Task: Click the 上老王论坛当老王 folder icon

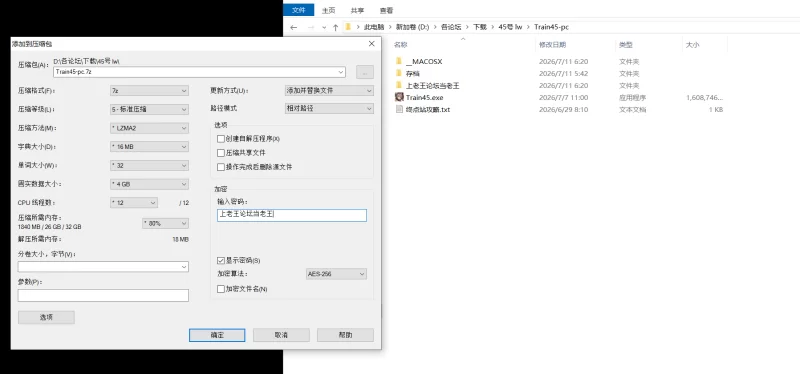Action: click(x=399, y=85)
